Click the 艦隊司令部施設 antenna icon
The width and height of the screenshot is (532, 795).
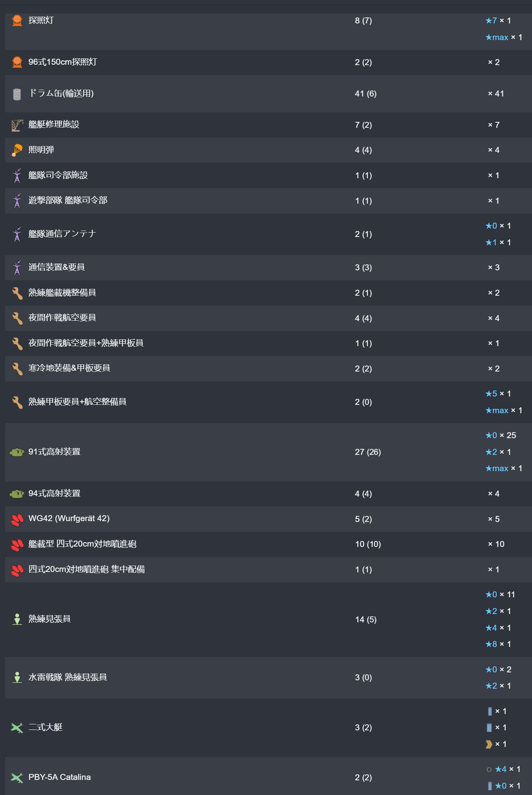[x=17, y=175]
